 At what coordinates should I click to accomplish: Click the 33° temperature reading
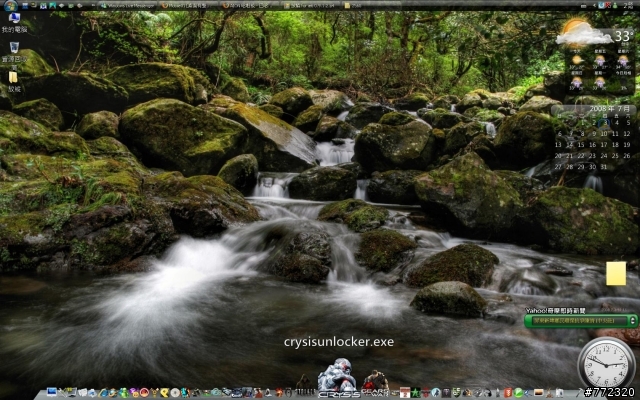[x=623, y=36]
